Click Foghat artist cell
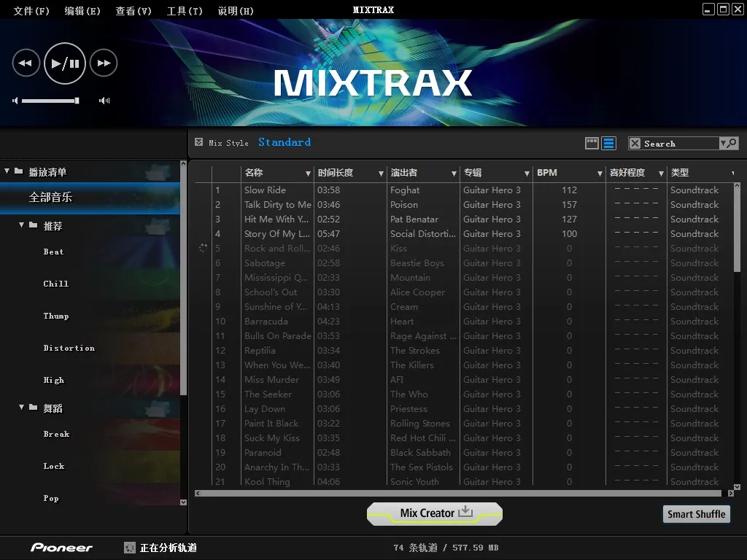 (405, 190)
